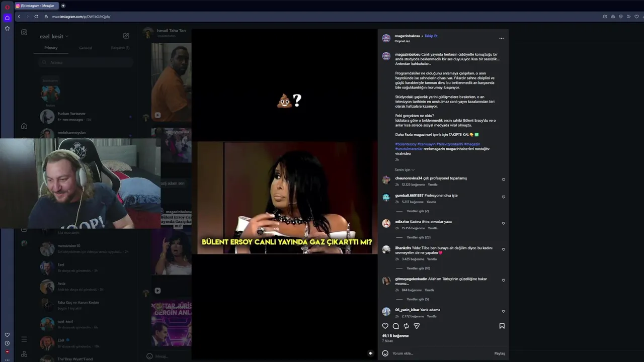Open Opera sidebar heart icon at bottom
This screenshot has width=644, height=362.
(x=7, y=335)
